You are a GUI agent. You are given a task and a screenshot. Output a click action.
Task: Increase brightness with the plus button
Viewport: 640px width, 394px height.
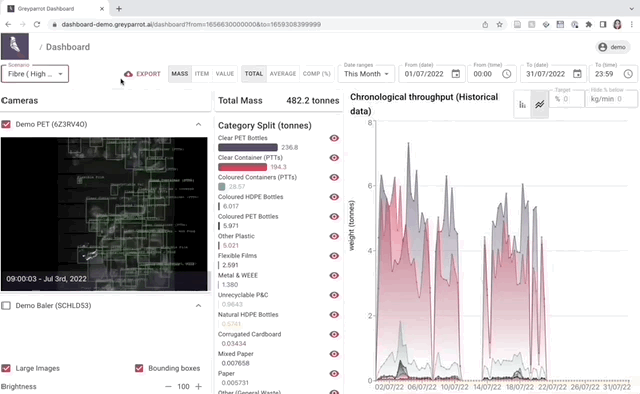point(198,386)
